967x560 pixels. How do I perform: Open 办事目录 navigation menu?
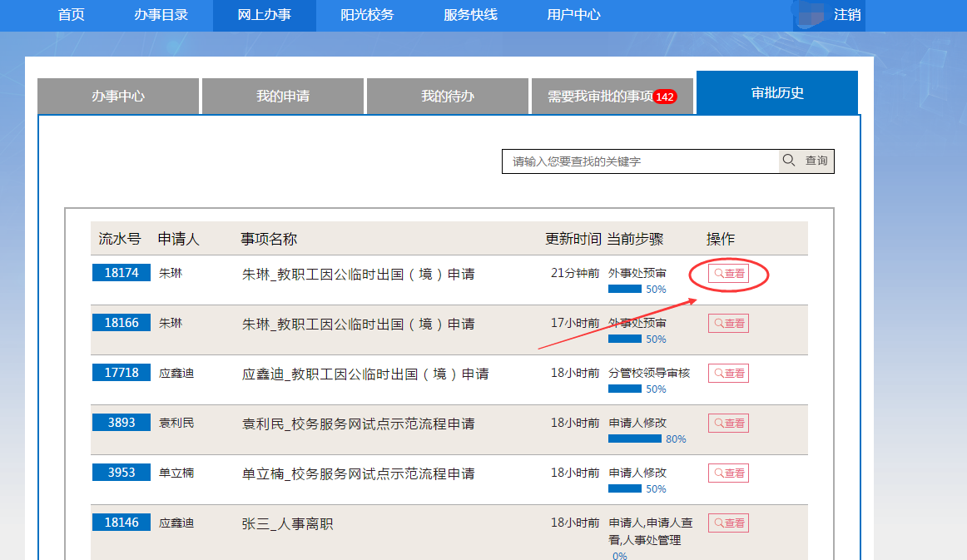click(161, 15)
